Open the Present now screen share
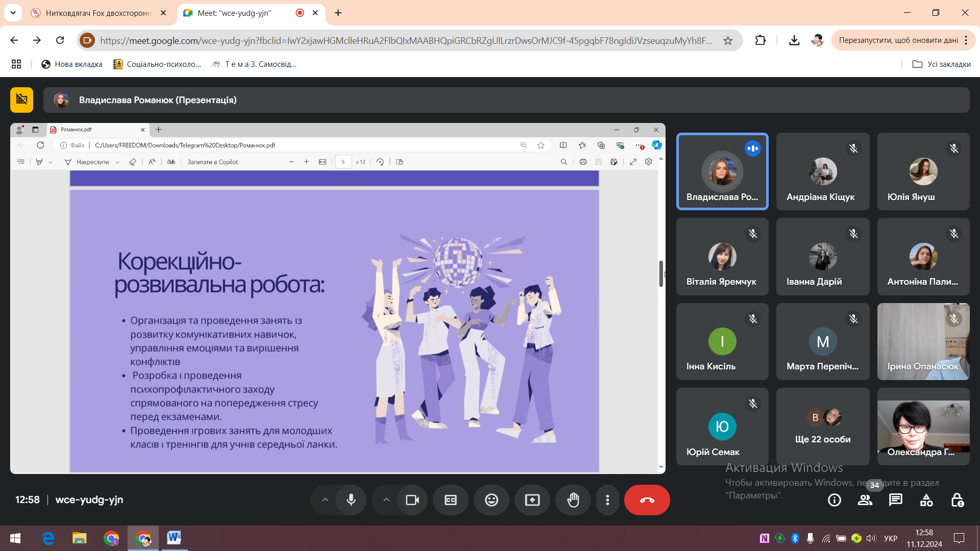980x551 pixels. tap(532, 500)
